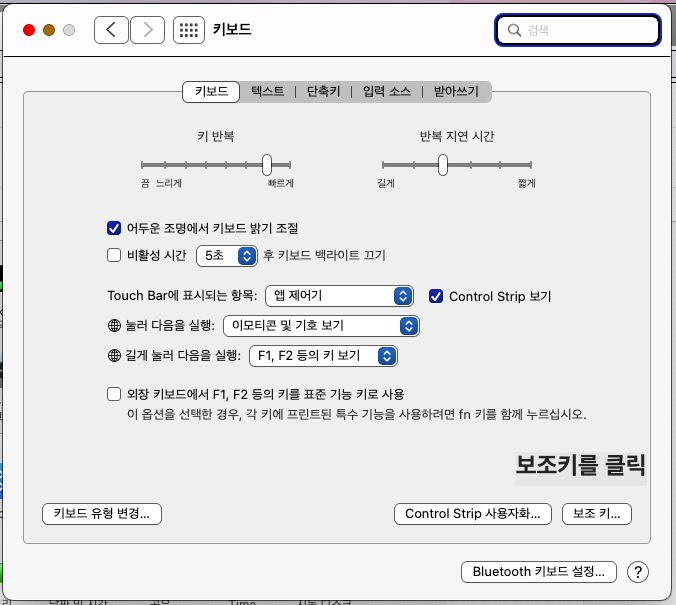The width and height of the screenshot is (676, 605).
Task: Click the 키보드 유형 변경... button
Action: (102, 514)
